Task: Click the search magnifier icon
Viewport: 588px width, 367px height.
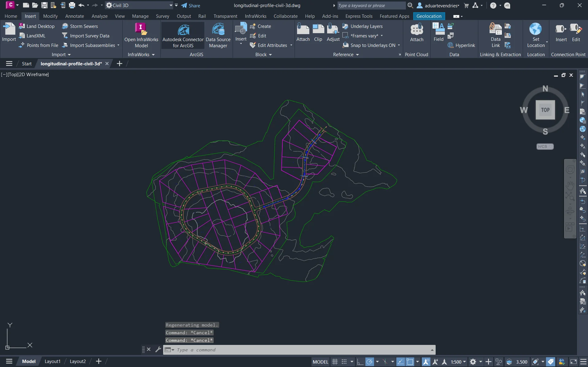Action: (410, 6)
